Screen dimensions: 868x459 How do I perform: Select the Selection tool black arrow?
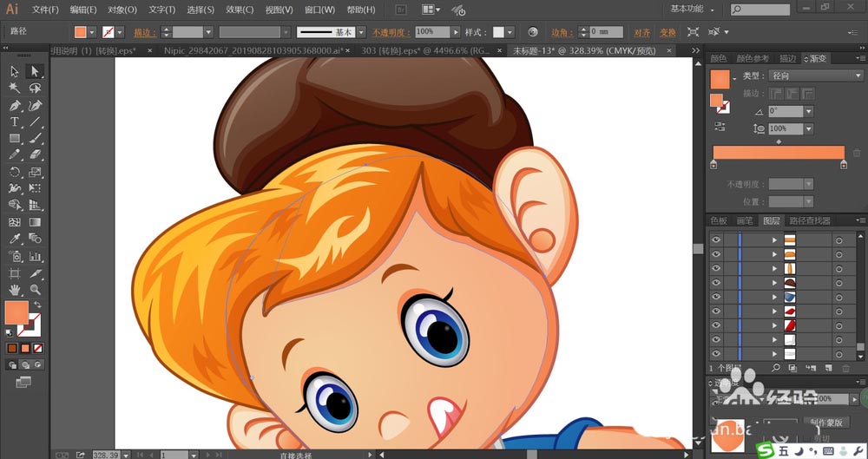pyautogui.click(x=15, y=71)
